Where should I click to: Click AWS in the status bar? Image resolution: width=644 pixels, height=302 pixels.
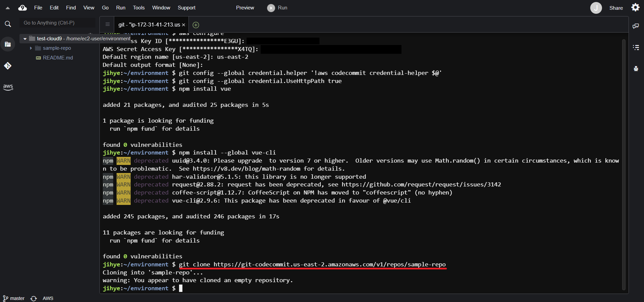click(x=48, y=298)
